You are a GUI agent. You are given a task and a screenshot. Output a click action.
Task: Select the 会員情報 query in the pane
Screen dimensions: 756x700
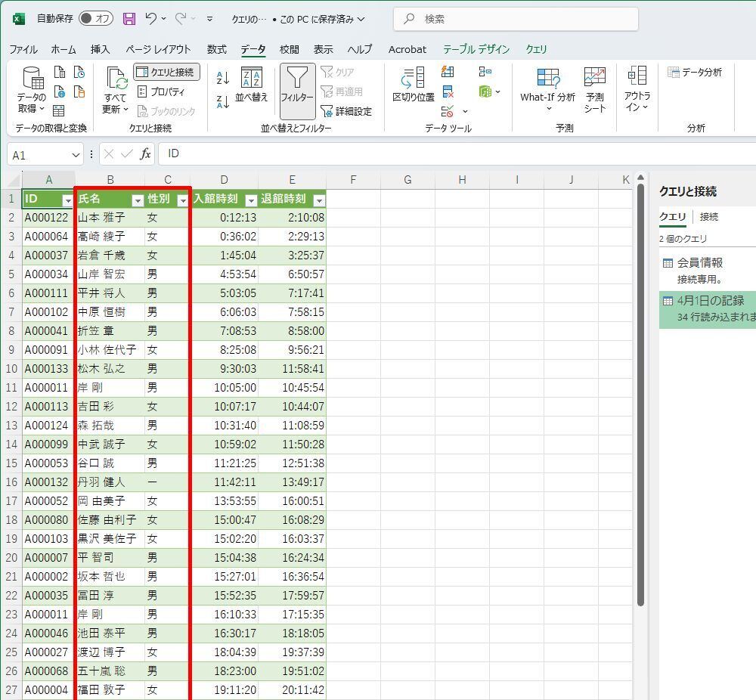(x=708, y=271)
